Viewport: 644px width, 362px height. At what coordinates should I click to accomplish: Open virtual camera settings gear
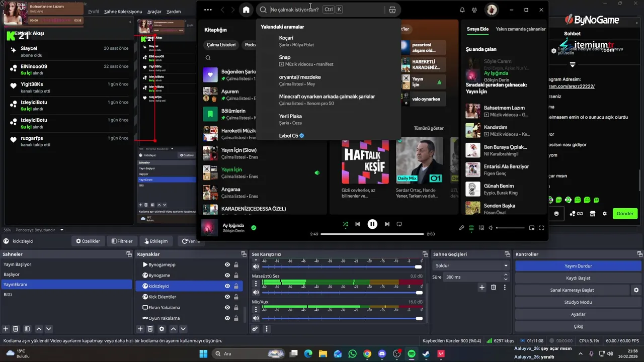pos(636,290)
